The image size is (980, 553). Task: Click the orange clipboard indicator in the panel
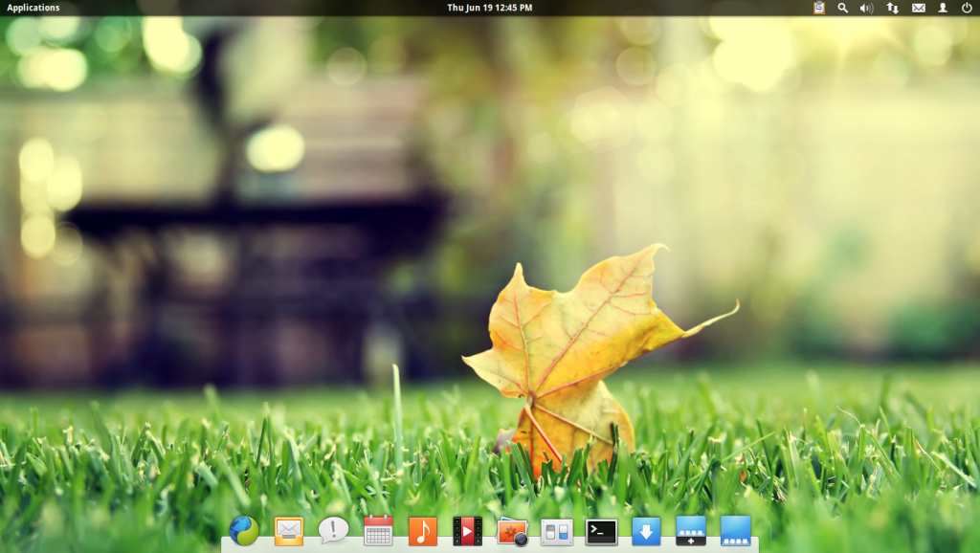pyautogui.click(x=818, y=8)
